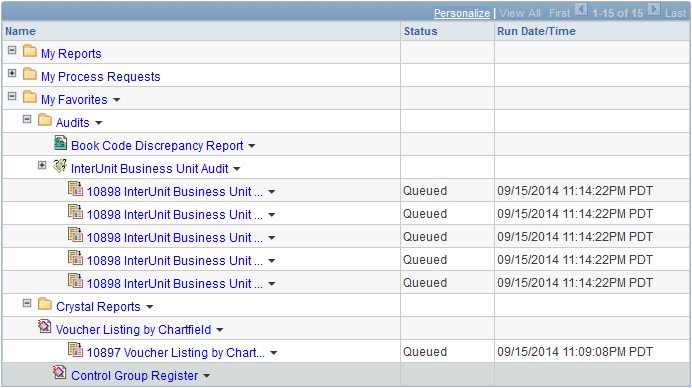Expand the InterUnit Business Unit Audit node
The height and width of the screenshot is (388, 692).
point(42,165)
